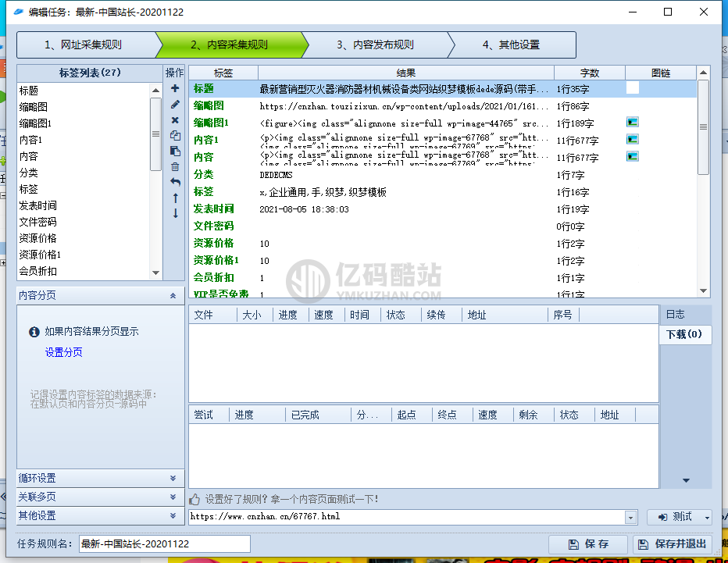This screenshot has height=563, width=728.
Task: Click 结果 column header
Action: [x=405, y=73]
